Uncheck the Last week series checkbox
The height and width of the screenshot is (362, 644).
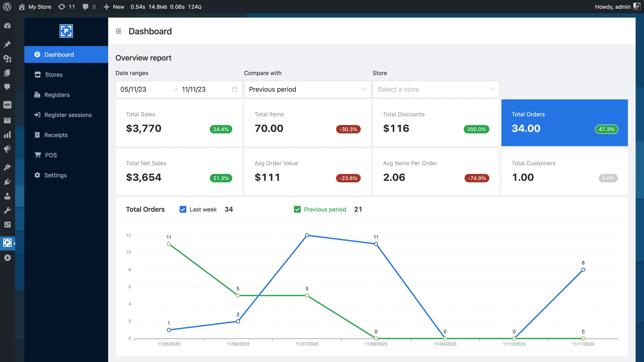[183, 209]
